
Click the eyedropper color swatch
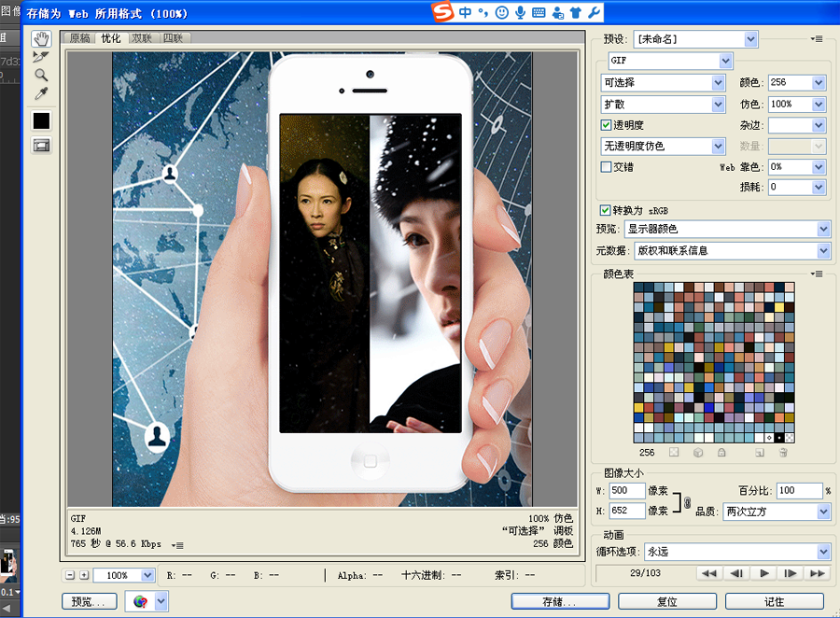tap(41, 119)
